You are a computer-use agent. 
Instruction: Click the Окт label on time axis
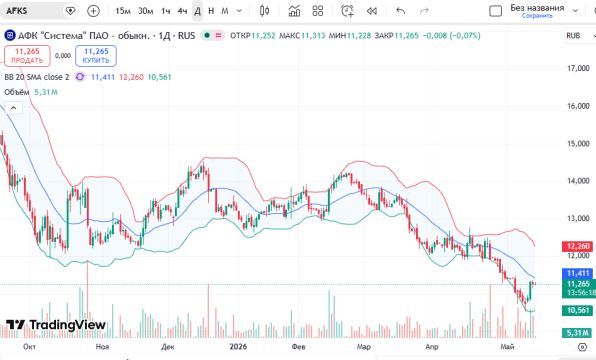coord(29,347)
